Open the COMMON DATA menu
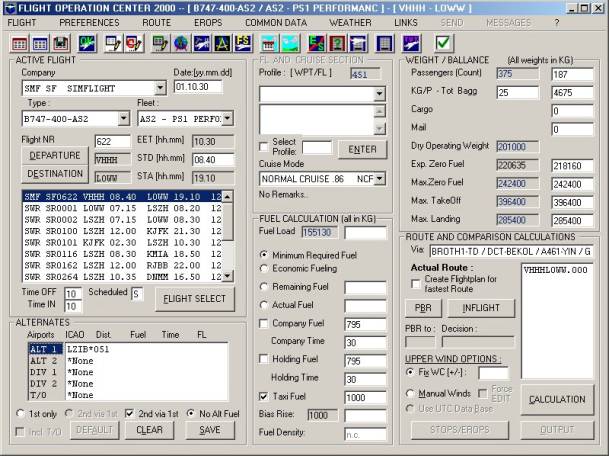 click(x=276, y=23)
